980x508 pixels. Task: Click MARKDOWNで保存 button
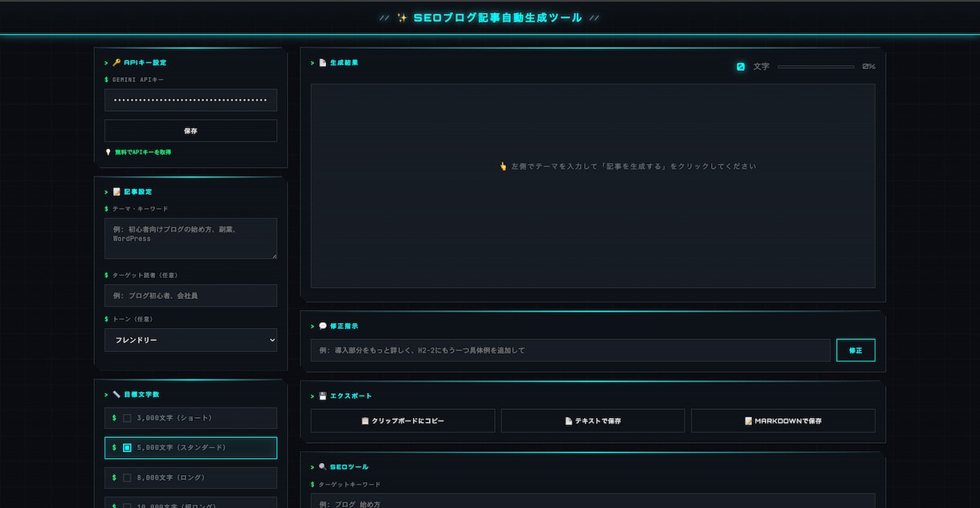(x=782, y=421)
